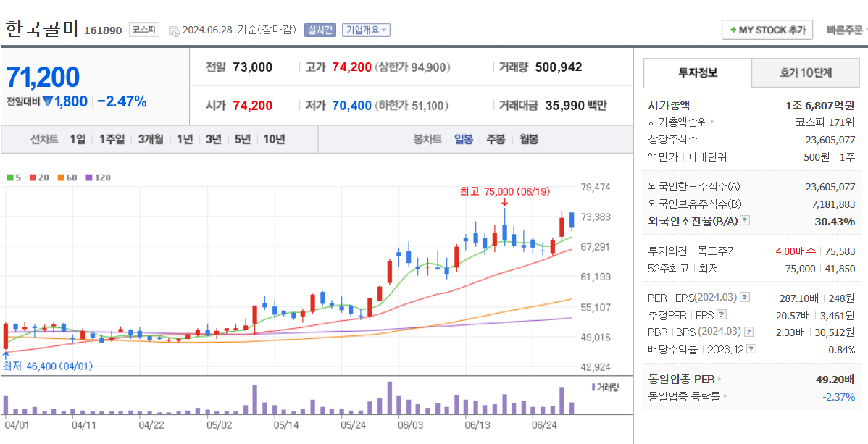The width and height of the screenshot is (868, 444).
Task: Click the 시가총액순위 link
Action: (678, 122)
